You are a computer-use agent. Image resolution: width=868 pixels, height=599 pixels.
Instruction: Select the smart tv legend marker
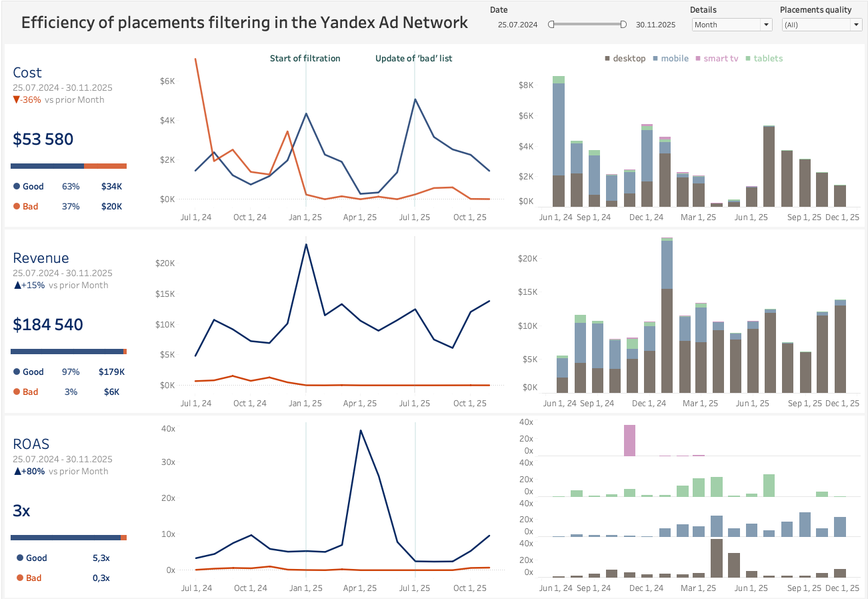click(x=699, y=59)
